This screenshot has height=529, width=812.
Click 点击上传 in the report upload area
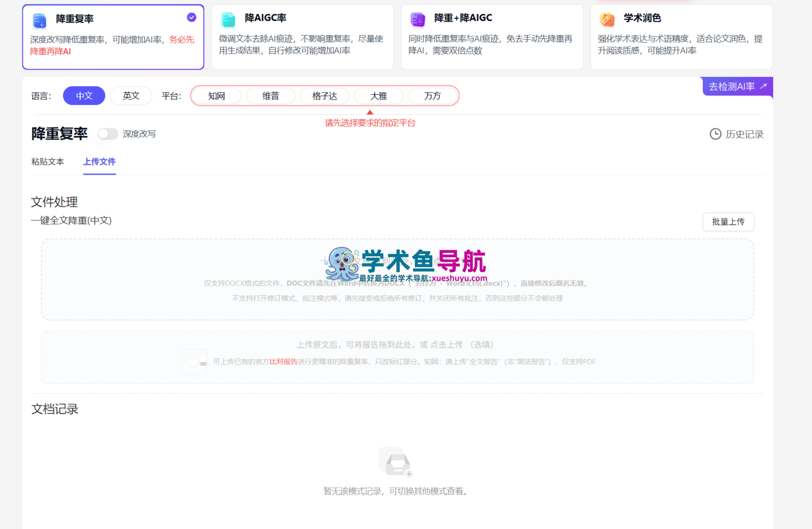[x=447, y=345]
